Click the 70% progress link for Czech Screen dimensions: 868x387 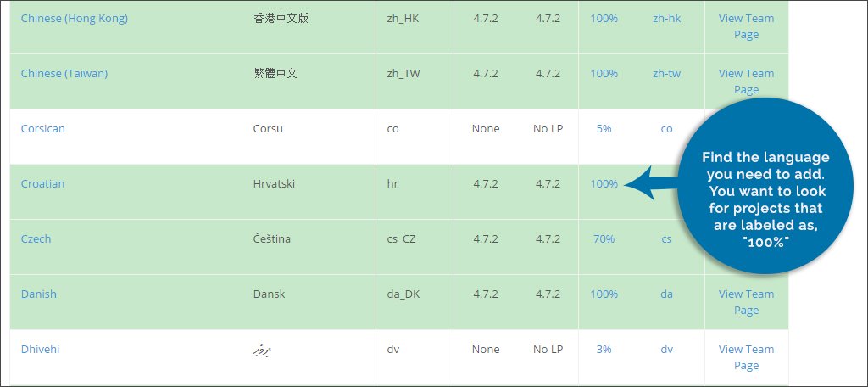(604, 238)
